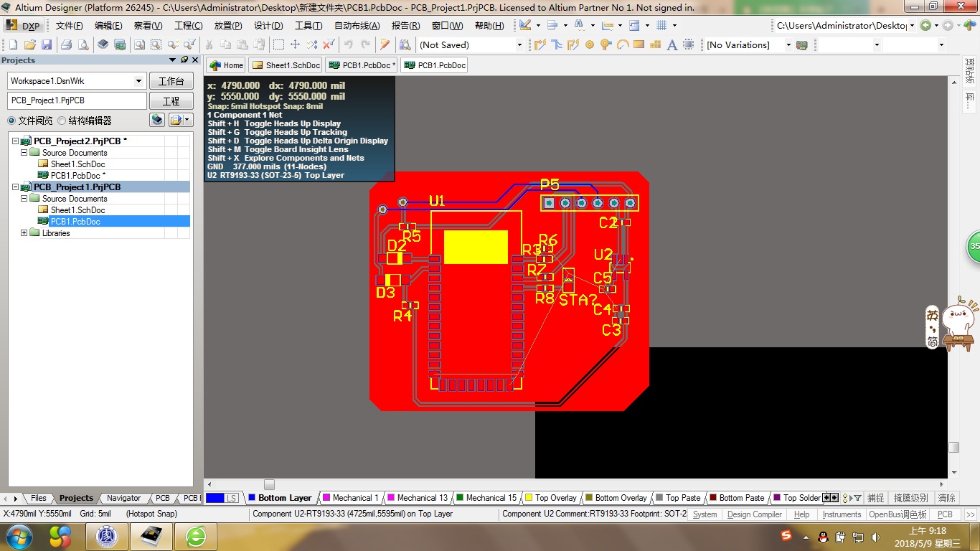Open the grid options dropdown arrow

click(x=676, y=25)
